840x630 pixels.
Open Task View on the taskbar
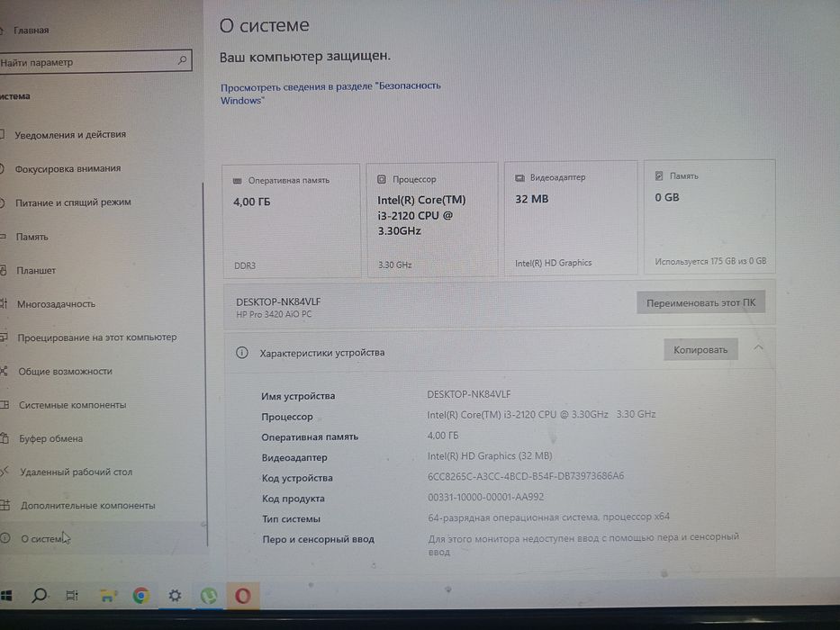pos(72,595)
